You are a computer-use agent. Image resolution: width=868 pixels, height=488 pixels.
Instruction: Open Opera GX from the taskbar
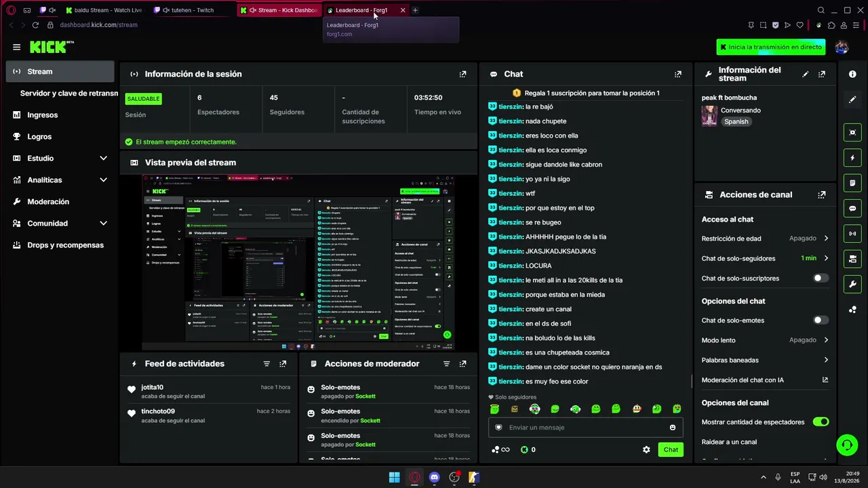click(x=414, y=477)
